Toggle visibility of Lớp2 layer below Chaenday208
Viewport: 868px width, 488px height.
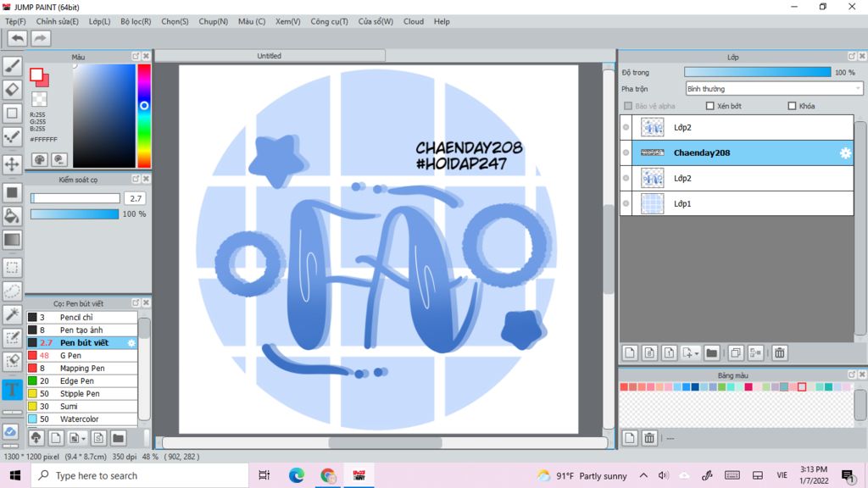[x=626, y=178]
